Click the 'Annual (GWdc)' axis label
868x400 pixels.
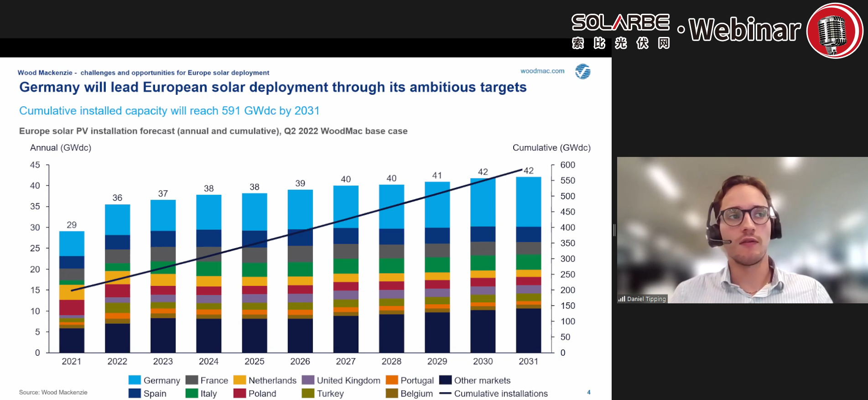pos(61,148)
